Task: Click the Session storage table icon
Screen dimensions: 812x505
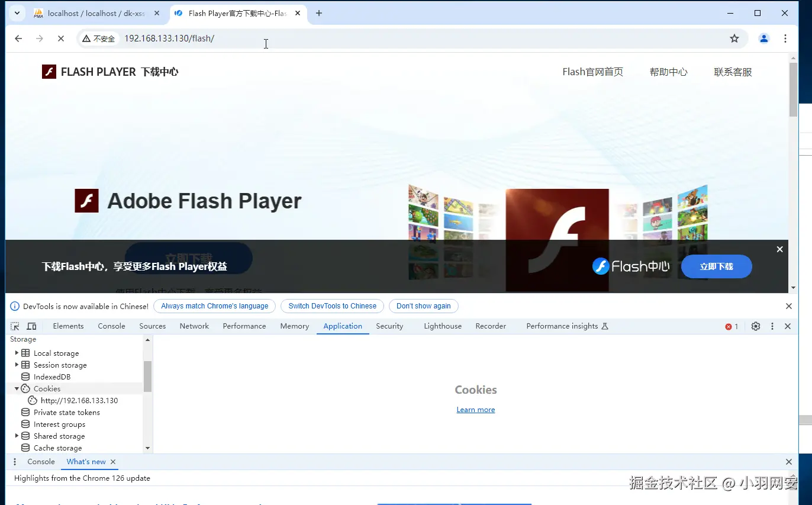Action: pyautogui.click(x=25, y=365)
